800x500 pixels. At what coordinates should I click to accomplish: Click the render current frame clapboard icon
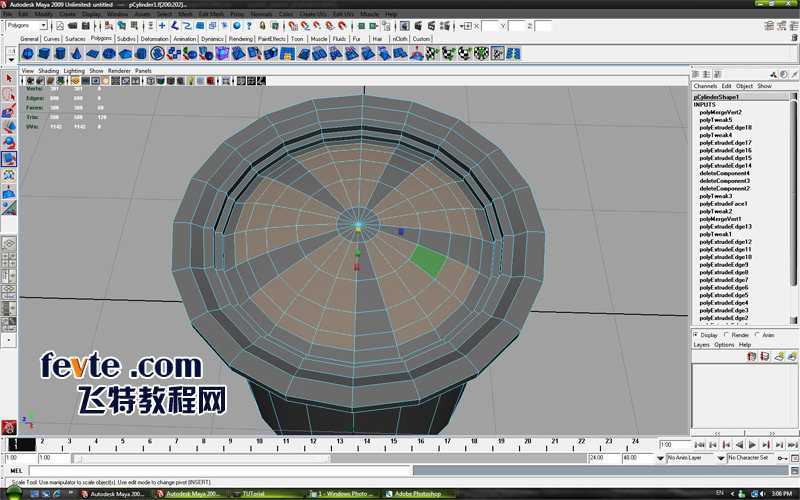pyautogui.click(x=418, y=26)
